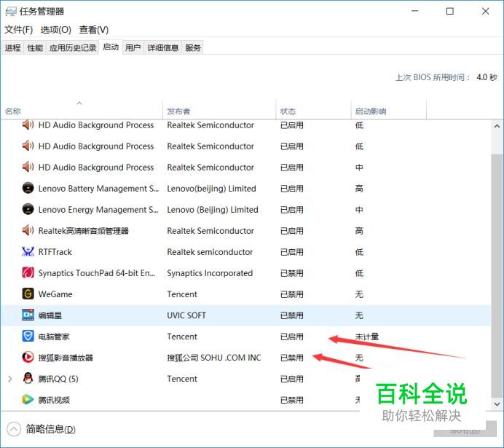Select the 腾讯视频 row name

click(54, 400)
